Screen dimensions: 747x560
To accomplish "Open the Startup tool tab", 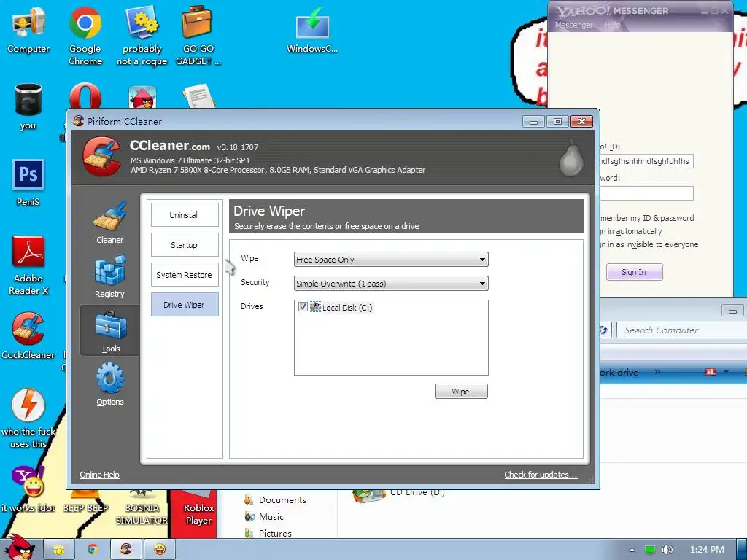I will tap(185, 245).
